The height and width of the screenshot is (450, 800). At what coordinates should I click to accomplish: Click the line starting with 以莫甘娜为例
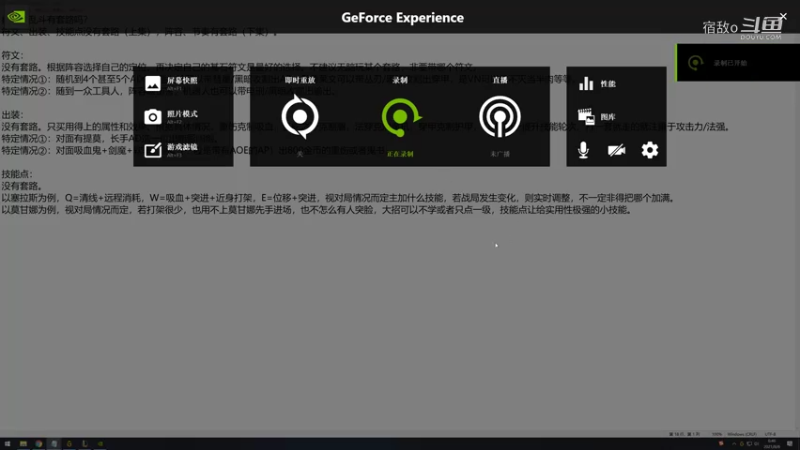[317, 210]
